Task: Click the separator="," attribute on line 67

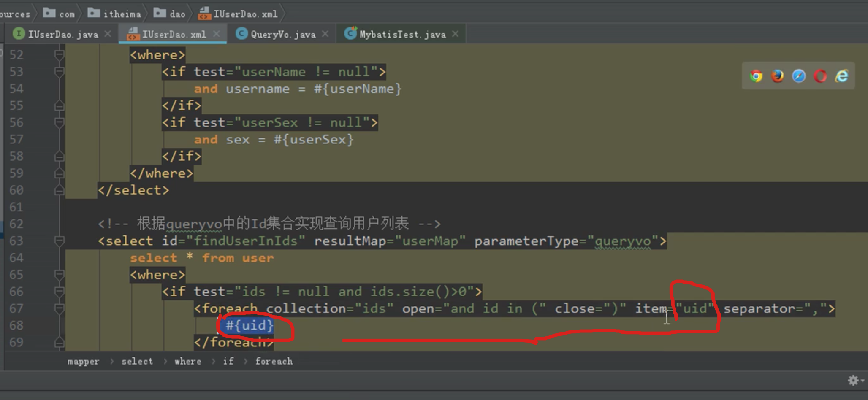Action: coord(775,308)
